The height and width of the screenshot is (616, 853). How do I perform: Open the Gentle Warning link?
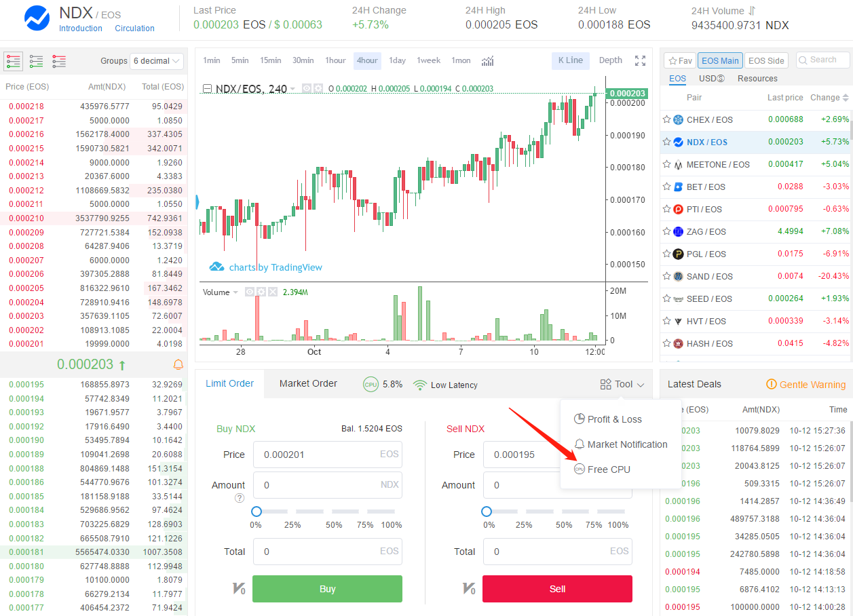point(812,385)
